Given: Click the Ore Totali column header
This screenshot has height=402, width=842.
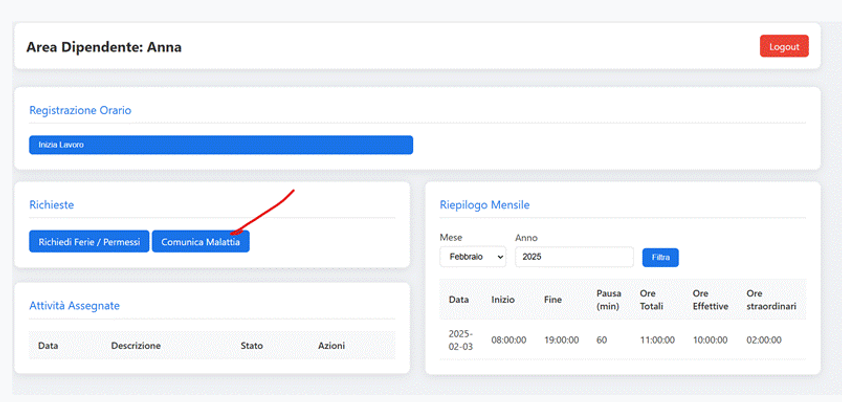Looking at the screenshot, I should (x=655, y=299).
